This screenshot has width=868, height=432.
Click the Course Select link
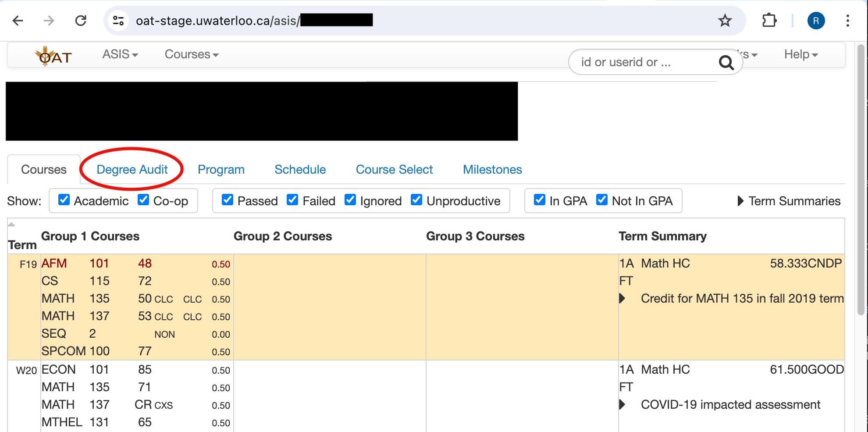pyautogui.click(x=394, y=169)
